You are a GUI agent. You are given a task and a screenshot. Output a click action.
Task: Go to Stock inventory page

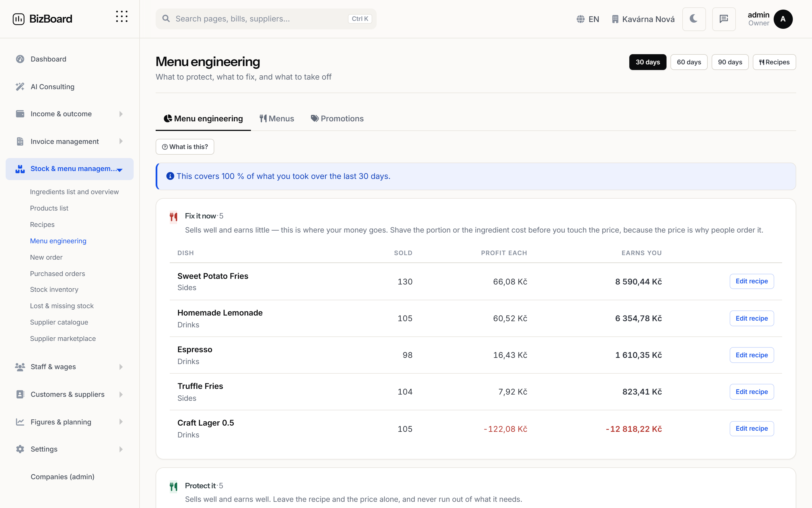pos(54,290)
